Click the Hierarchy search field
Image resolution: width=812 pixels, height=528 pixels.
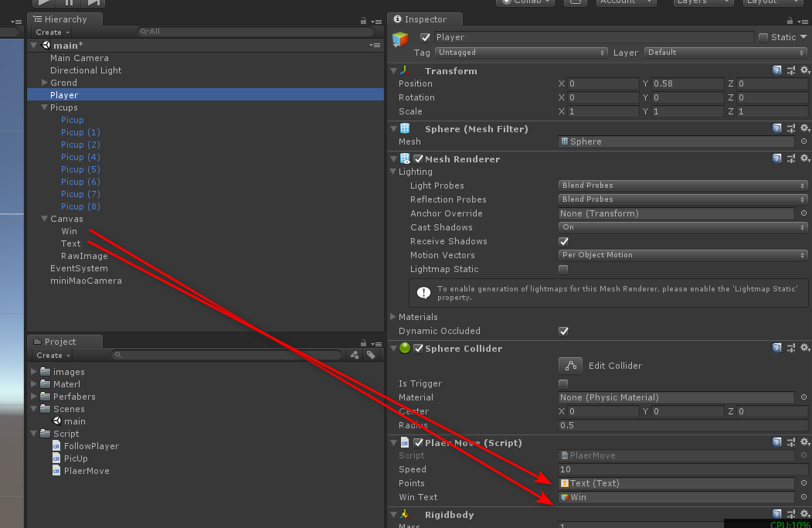pyautogui.click(x=256, y=32)
